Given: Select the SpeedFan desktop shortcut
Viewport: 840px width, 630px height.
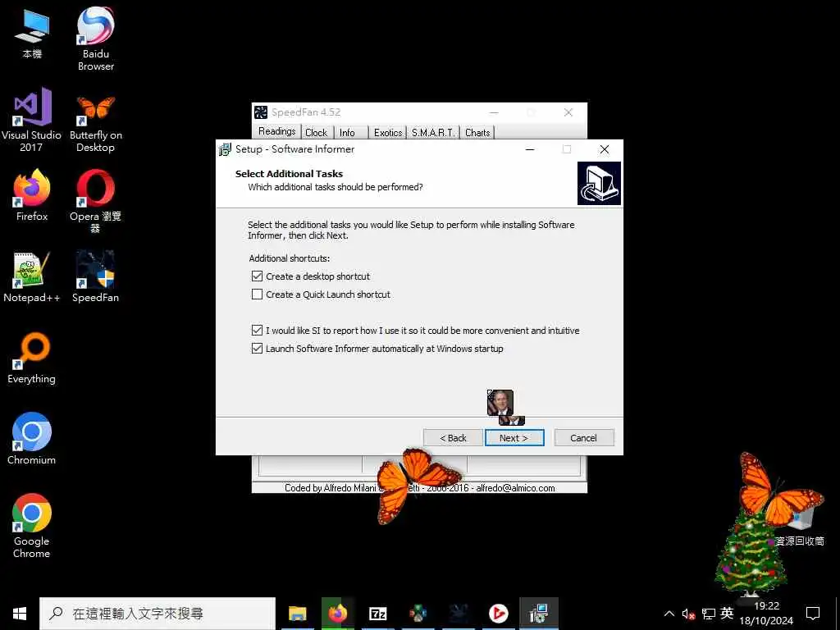Looking at the screenshot, I should pyautogui.click(x=96, y=277).
